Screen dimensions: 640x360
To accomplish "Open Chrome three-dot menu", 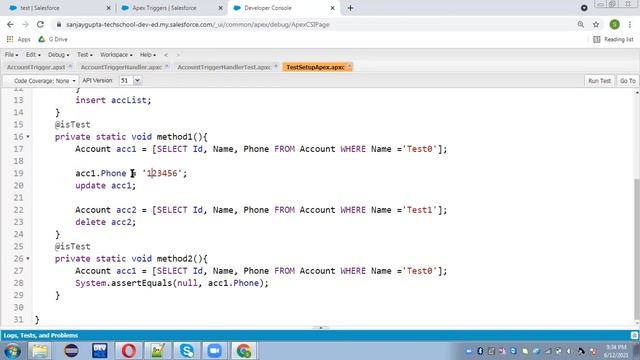I will [x=630, y=24].
